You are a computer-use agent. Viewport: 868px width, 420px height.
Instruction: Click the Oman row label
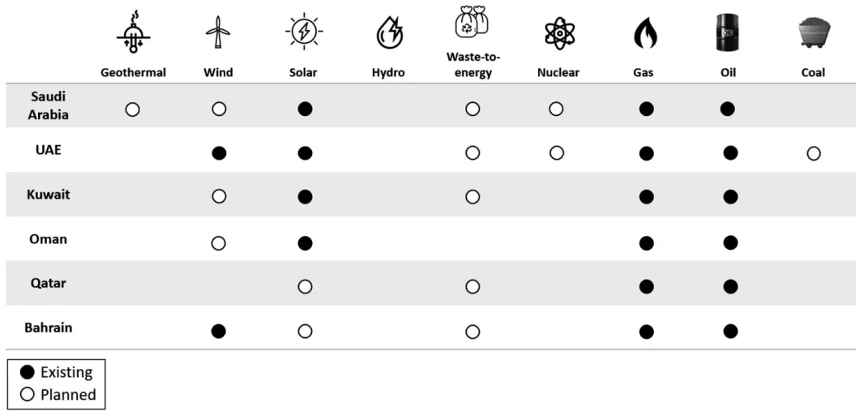coord(49,240)
